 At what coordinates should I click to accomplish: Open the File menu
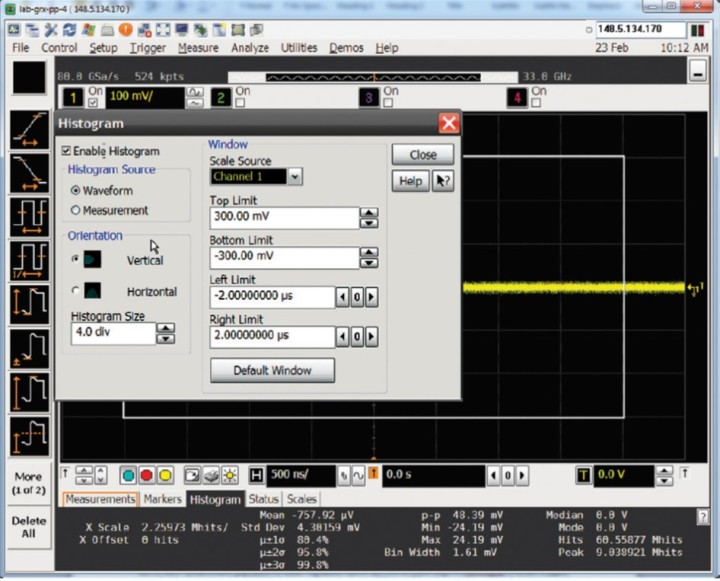pos(20,48)
